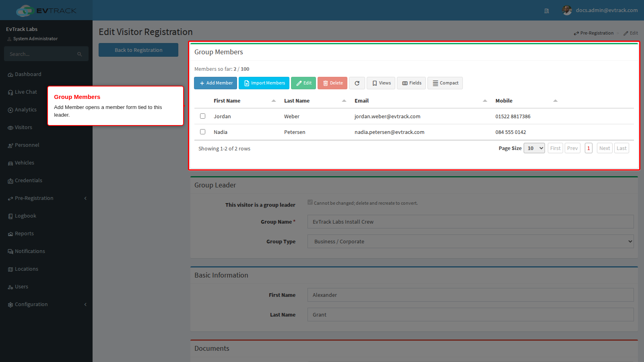Viewport: 644px width, 362px height.
Task: Click the EvTrack logo in header
Action: pyautogui.click(x=46, y=10)
